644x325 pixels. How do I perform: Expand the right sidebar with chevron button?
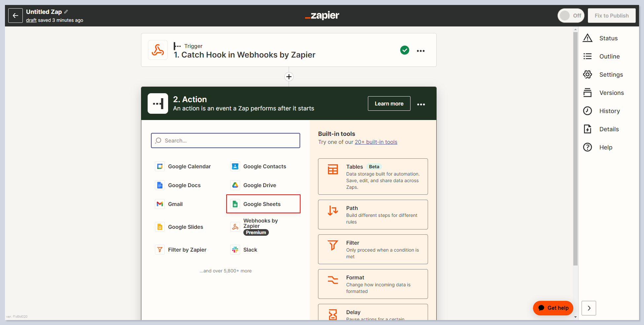[x=589, y=308]
